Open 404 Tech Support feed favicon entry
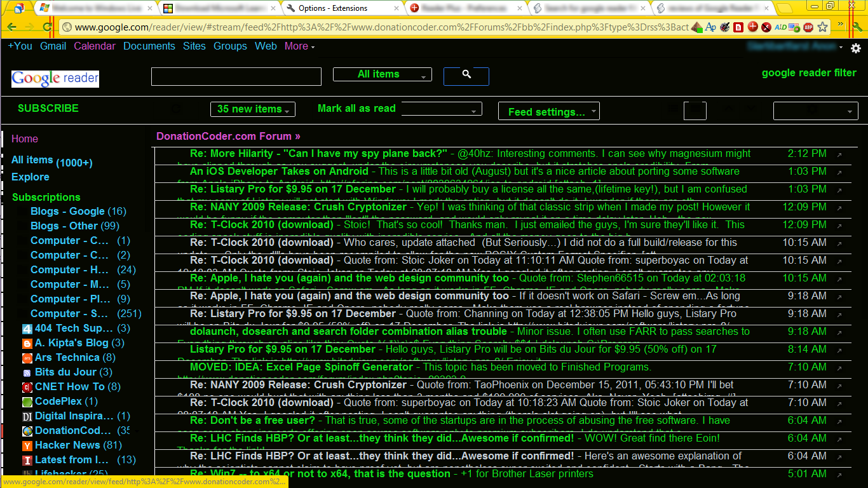The width and height of the screenshot is (868, 488). pos(27,329)
